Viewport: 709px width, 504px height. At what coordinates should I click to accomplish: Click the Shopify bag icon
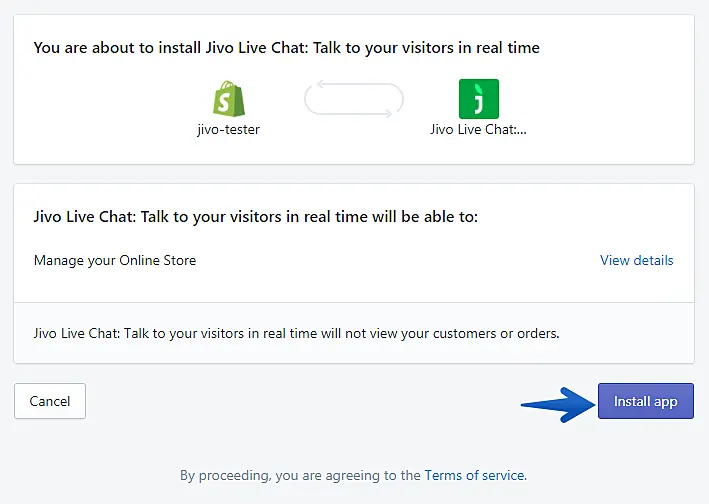pyautogui.click(x=229, y=99)
